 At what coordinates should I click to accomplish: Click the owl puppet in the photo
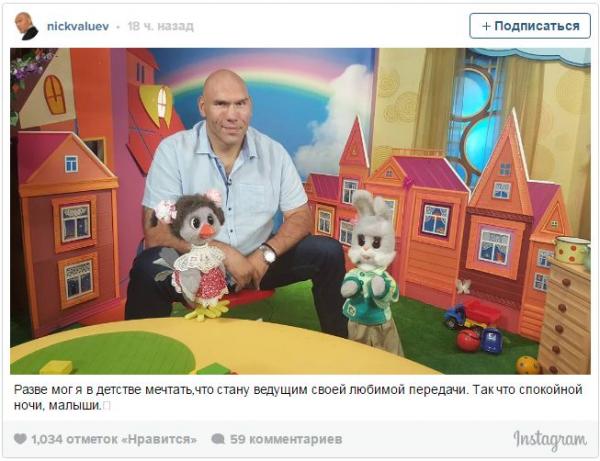(195, 254)
